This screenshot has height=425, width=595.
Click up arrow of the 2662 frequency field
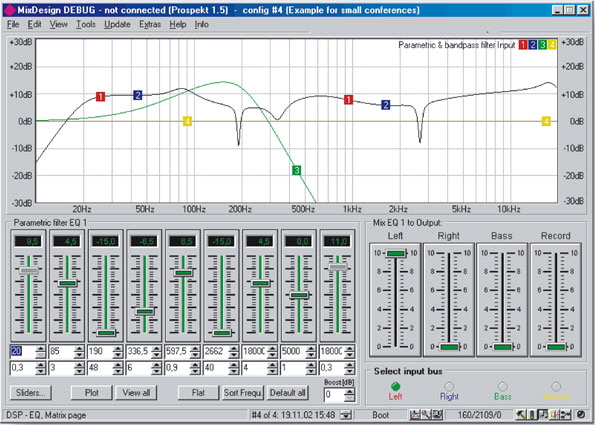(x=233, y=348)
